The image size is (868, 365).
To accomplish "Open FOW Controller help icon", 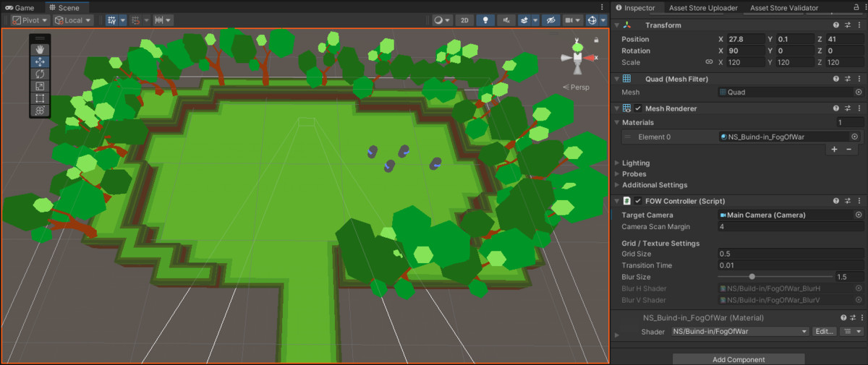I will tap(836, 201).
